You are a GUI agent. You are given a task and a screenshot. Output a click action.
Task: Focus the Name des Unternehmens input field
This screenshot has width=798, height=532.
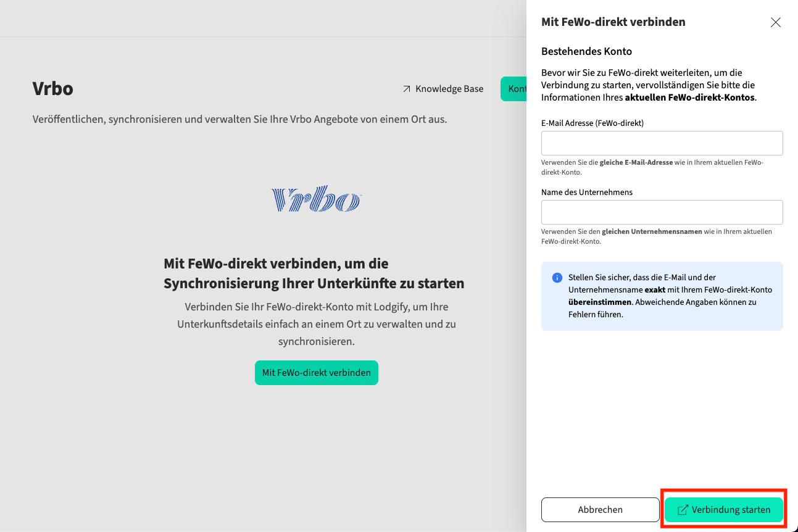pyautogui.click(x=662, y=212)
